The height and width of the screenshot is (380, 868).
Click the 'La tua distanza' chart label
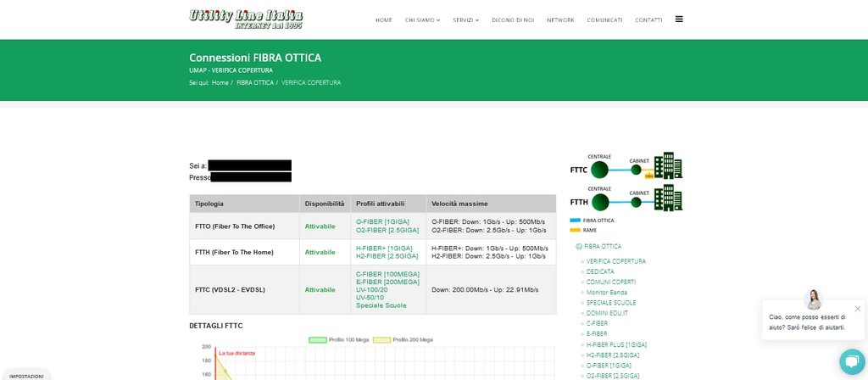(x=237, y=353)
